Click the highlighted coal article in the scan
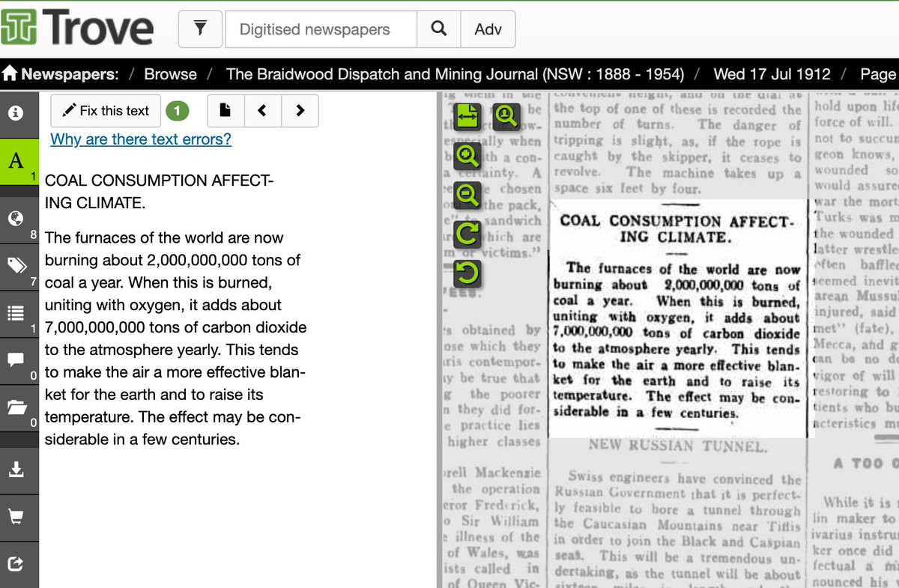The width and height of the screenshot is (899, 588). [677, 318]
